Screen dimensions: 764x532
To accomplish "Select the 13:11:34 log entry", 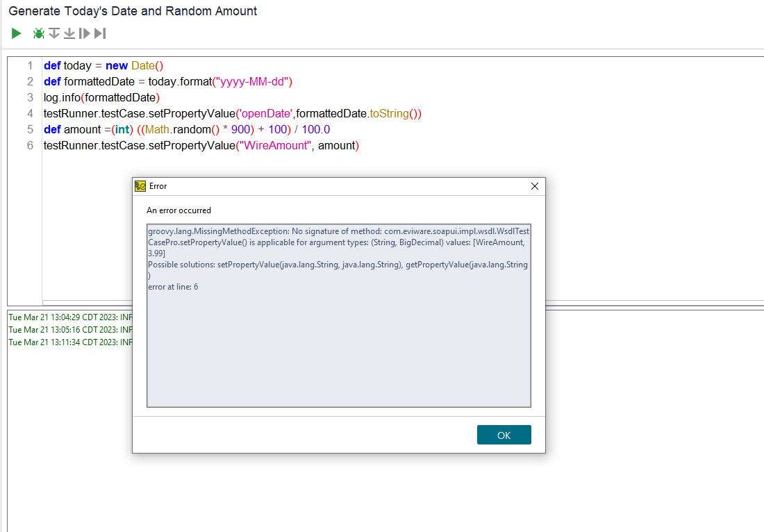I will pos(69,342).
